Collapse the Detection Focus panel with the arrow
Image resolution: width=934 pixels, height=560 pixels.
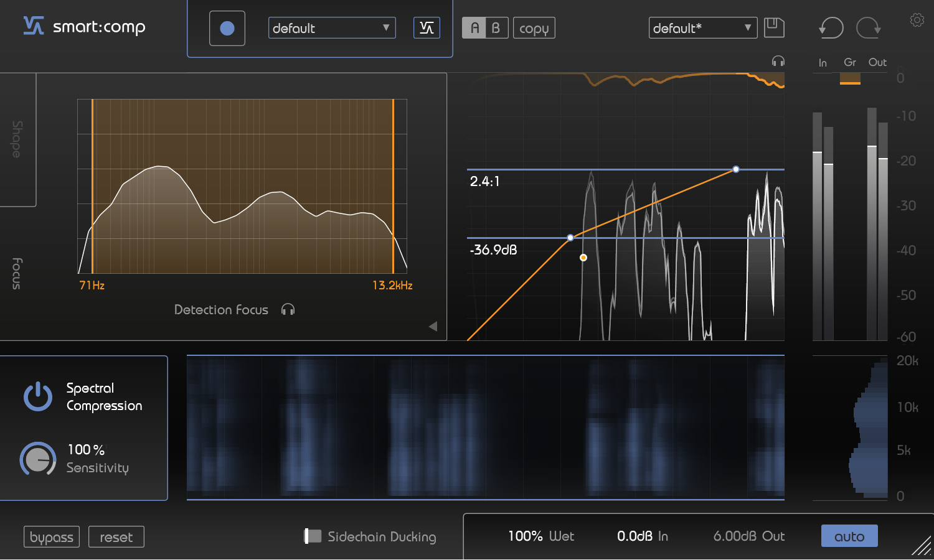pos(433,326)
